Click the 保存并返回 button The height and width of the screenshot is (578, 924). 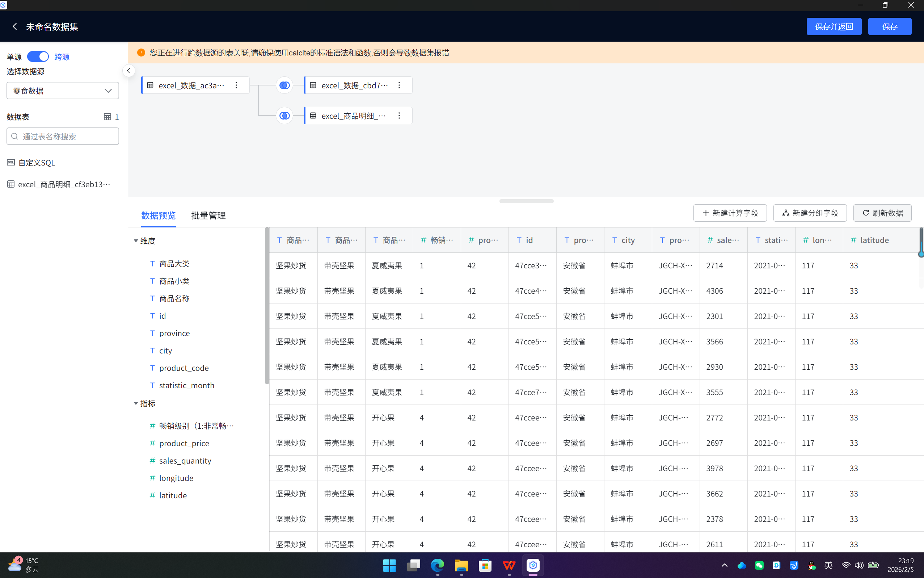(x=834, y=26)
